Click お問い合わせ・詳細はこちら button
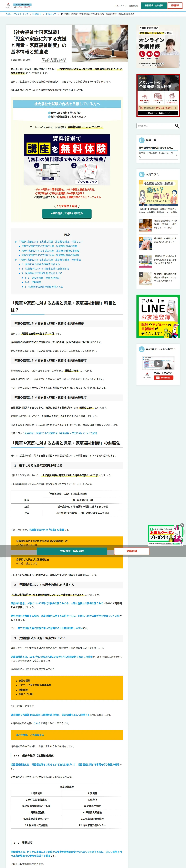186x868 pixels. [x=158, y=113]
